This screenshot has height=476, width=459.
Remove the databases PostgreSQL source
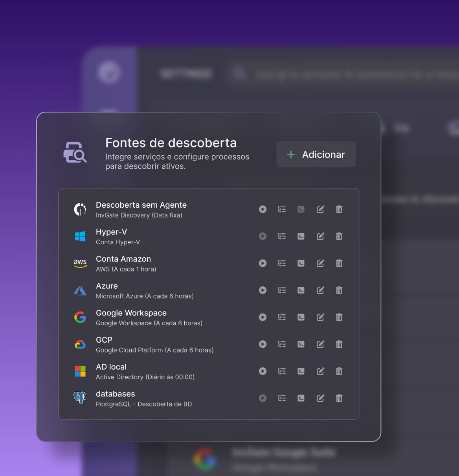point(339,398)
